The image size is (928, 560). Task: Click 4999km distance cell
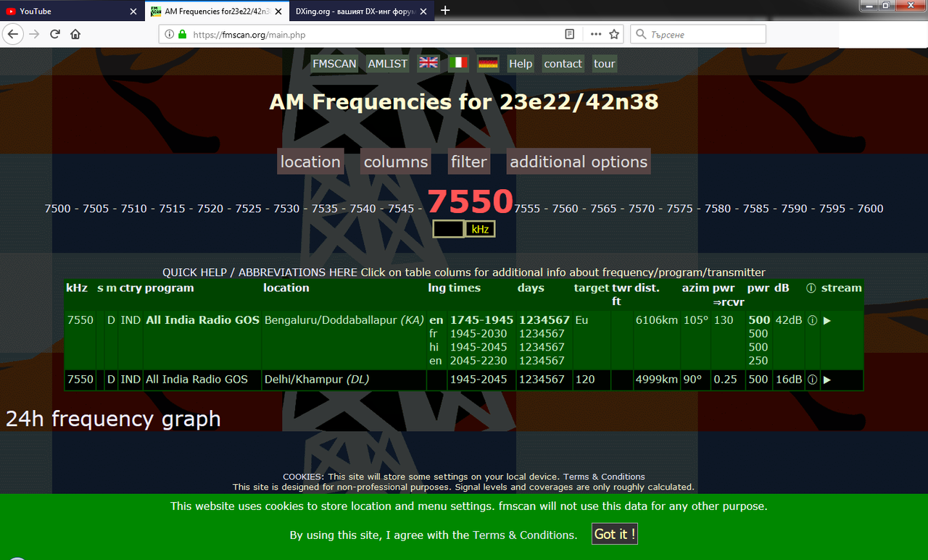click(x=657, y=380)
